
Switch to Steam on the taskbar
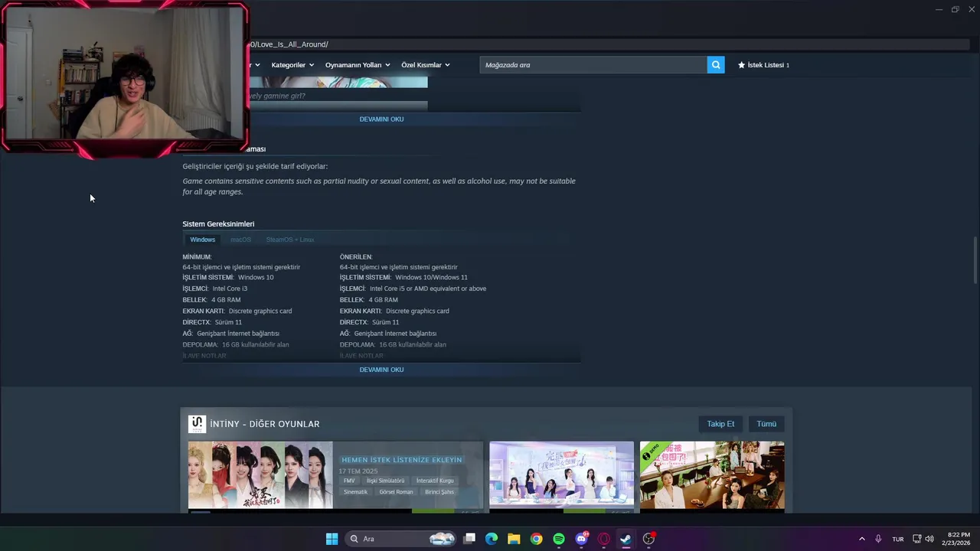[x=626, y=539]
